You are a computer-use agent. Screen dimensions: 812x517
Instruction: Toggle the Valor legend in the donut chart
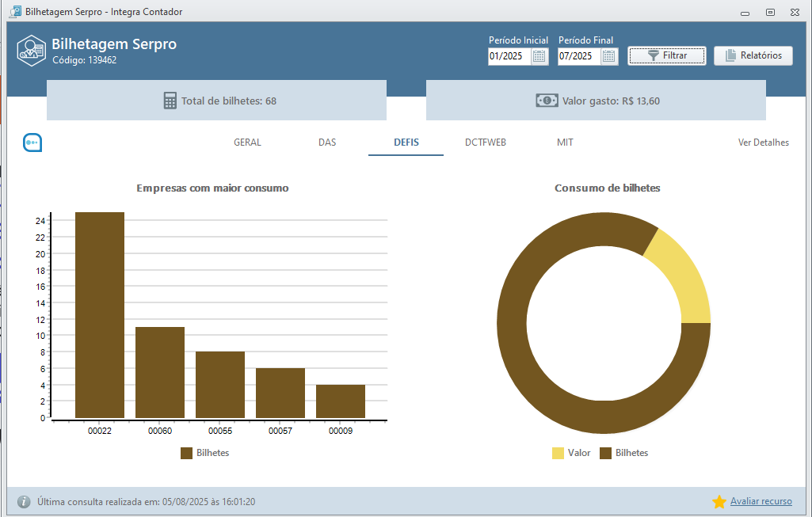tap(571, 453)
